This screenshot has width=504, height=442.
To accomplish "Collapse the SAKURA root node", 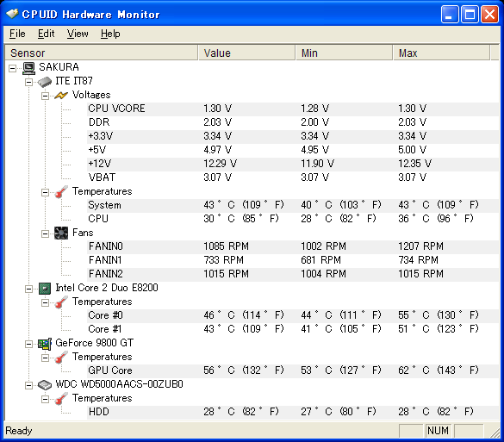I will pyautogui.click(x=12, y=68).
